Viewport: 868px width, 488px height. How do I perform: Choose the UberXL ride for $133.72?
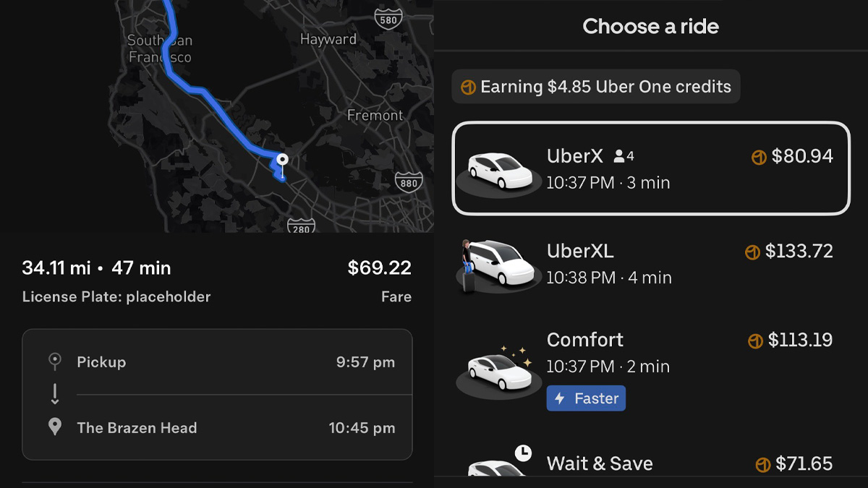click(651, 265)
